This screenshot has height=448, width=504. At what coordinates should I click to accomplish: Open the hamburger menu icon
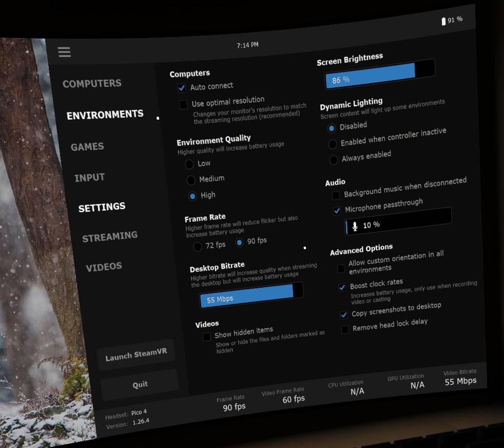(64, 52)
